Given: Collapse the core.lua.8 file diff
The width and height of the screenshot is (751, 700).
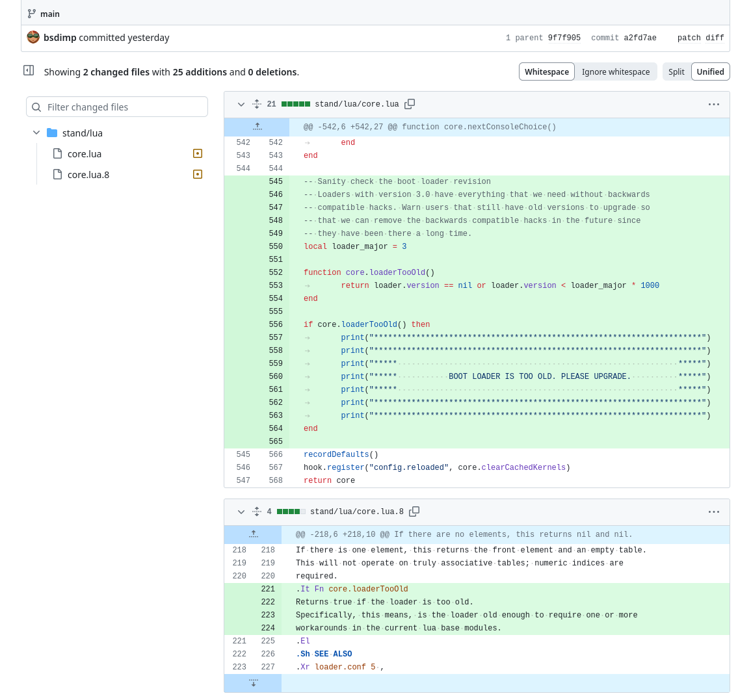Looking at the screenshot, I should click(241, 512).
